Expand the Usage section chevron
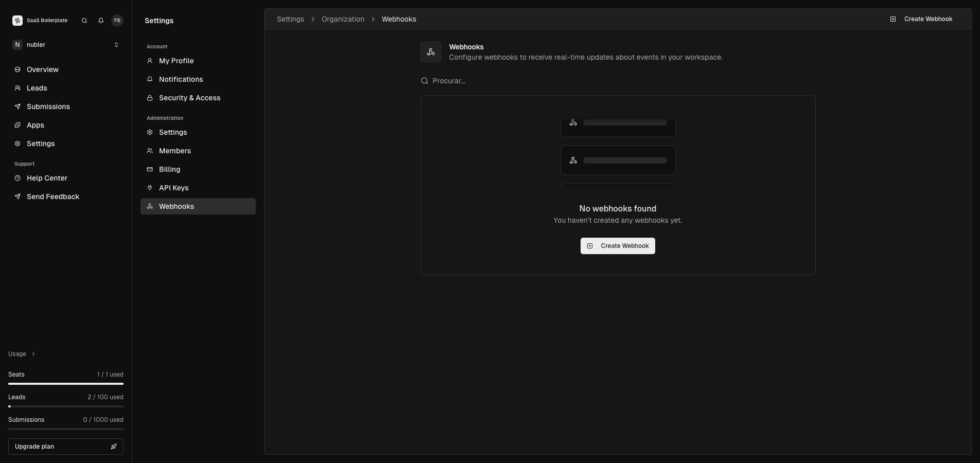Image resolution: width=980 pixels, height=463 pixels. coord(33,354)
